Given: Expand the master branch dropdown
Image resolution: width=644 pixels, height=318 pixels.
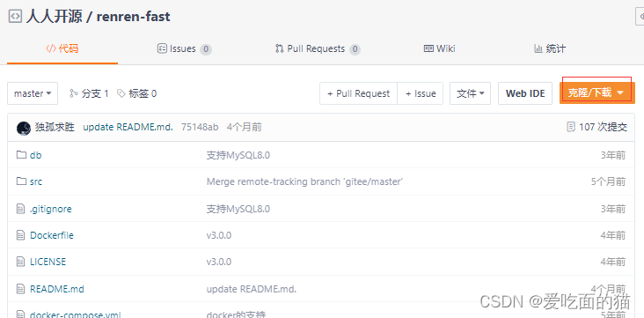Looking at the screenshot, I should (33, 93).
